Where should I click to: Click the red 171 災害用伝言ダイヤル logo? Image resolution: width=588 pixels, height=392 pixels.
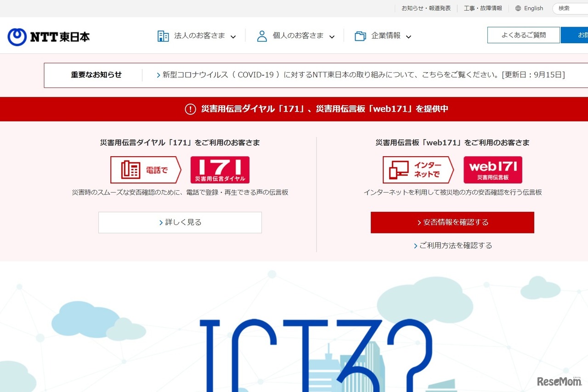(x=220, y=170)
